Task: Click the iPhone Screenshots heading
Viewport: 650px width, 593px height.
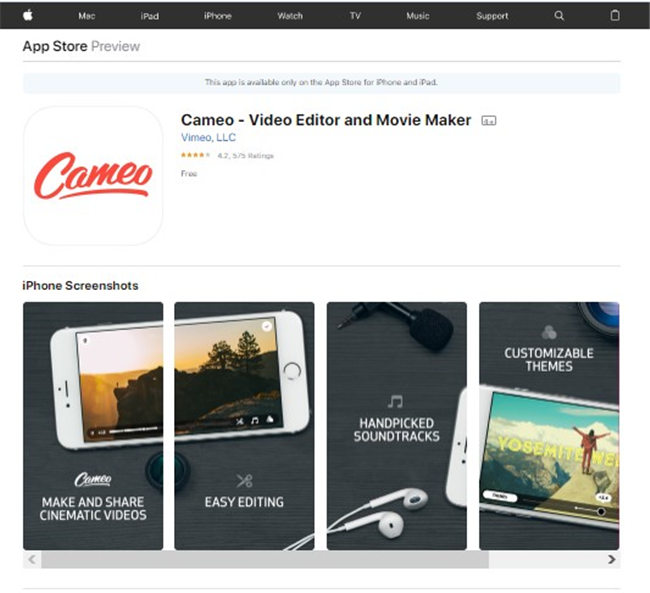Action: [80, 285]
